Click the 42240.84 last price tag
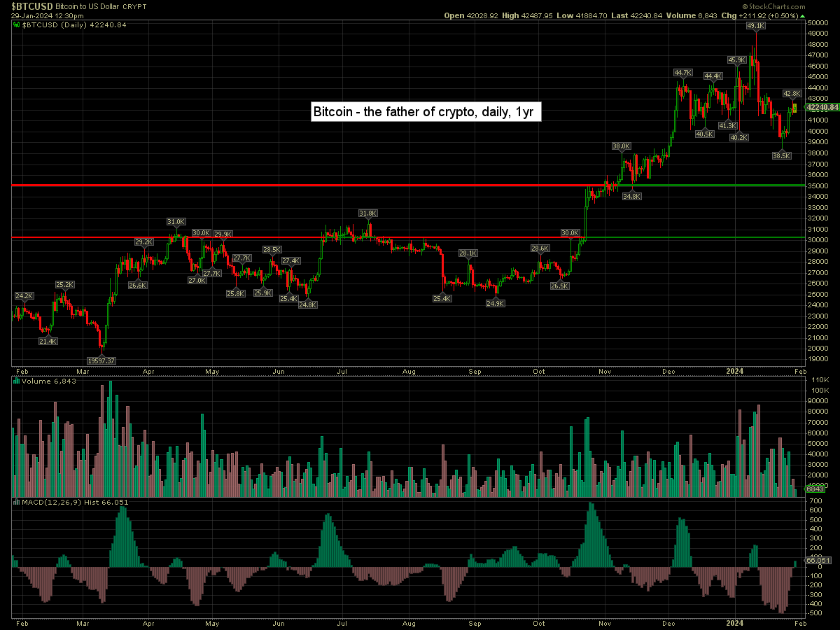 822,107
